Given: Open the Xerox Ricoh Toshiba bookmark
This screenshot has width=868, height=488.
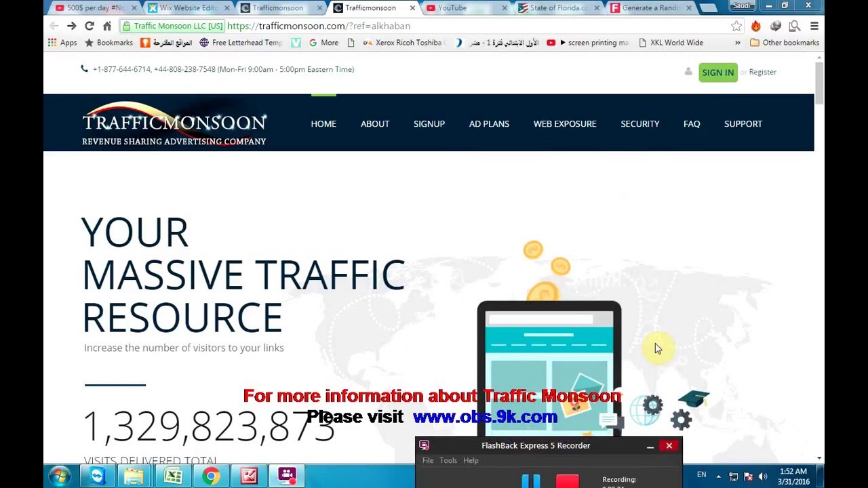Looking at the screenshot, I should coord(405,43).
